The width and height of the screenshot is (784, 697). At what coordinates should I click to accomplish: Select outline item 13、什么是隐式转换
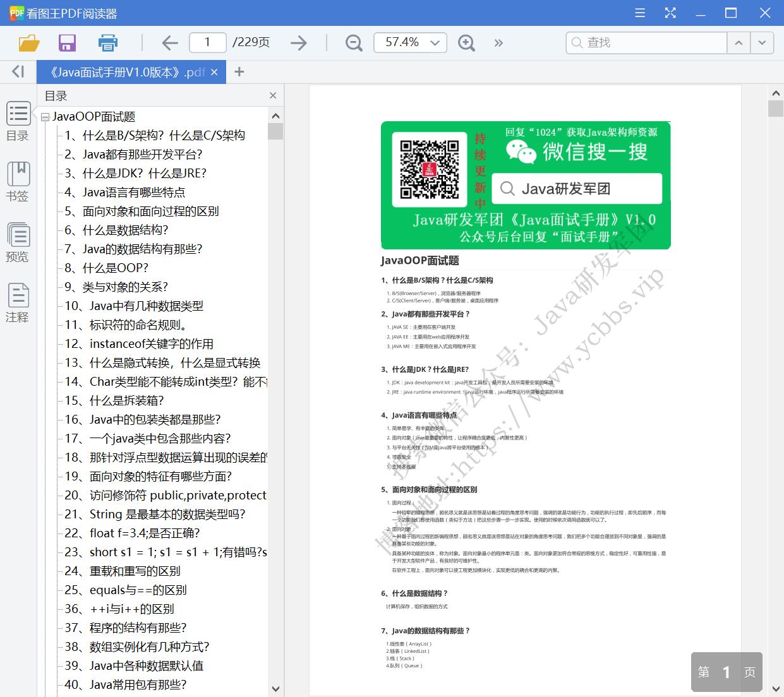tap(162, 362)
